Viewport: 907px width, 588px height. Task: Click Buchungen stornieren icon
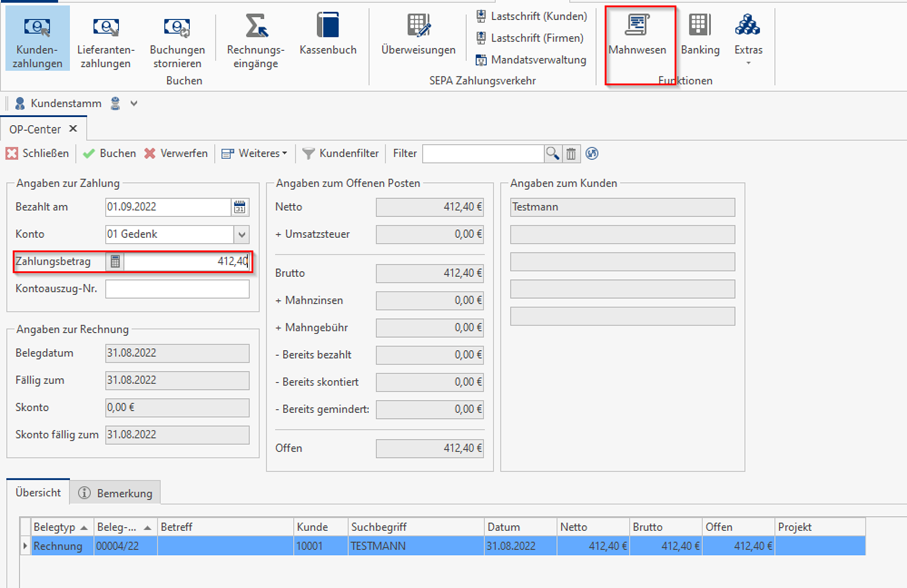point(177,28)
